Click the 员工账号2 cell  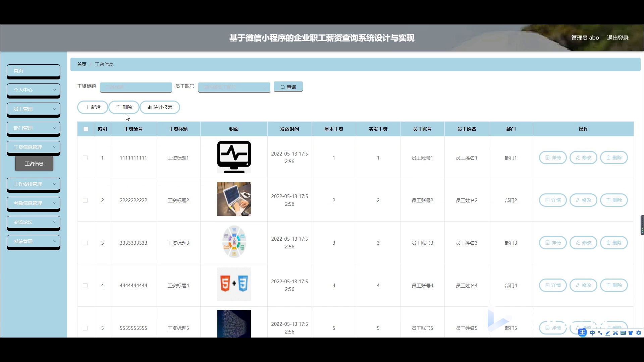422,200
